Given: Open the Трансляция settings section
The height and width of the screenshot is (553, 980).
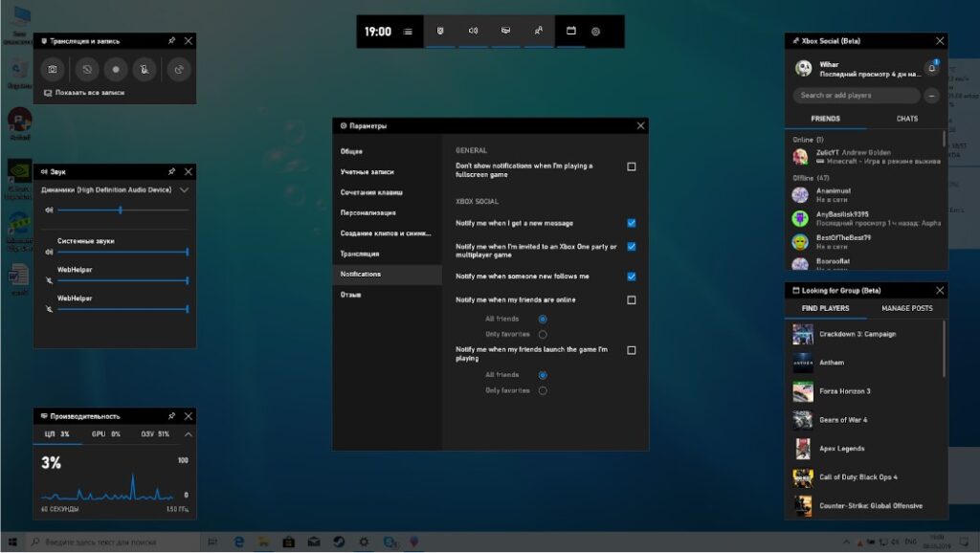Looking at the screenshot, I should click(x=387, y=254).
